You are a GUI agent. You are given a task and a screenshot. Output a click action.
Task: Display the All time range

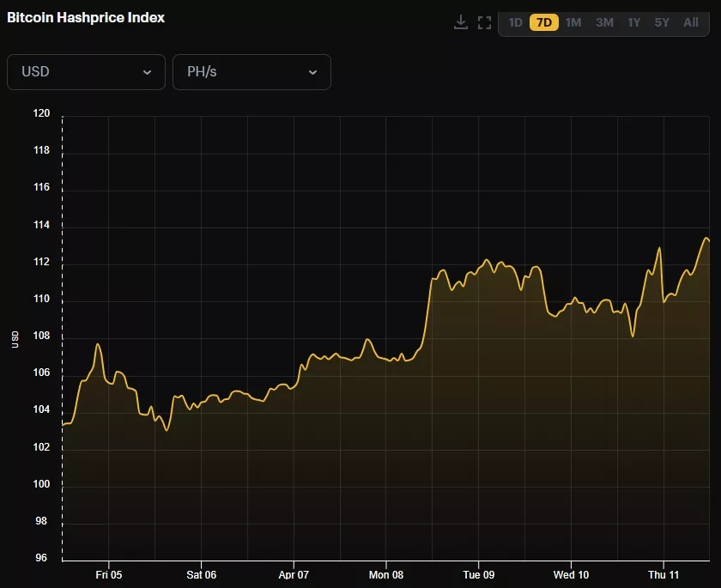click(x=691, y=22)
